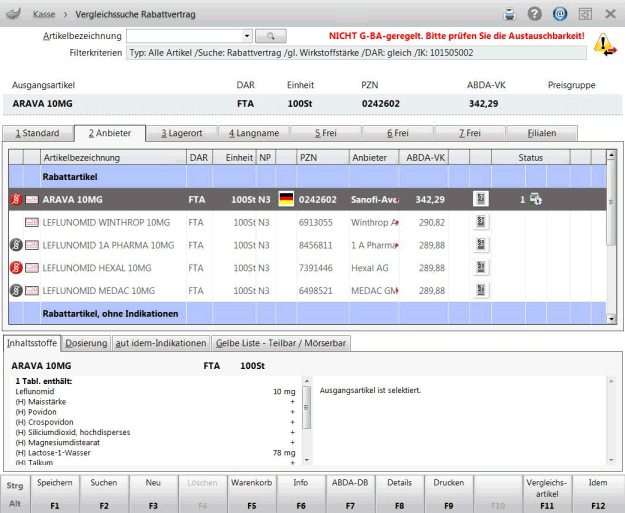Open the 3 Lagerort tab
Screen dimensions: 625x513
click(x=182, y=133)
